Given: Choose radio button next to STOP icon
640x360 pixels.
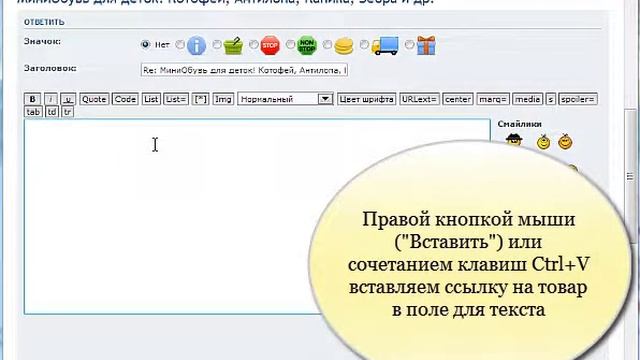Looking at the screenshot, I should (x=253, y=44).
